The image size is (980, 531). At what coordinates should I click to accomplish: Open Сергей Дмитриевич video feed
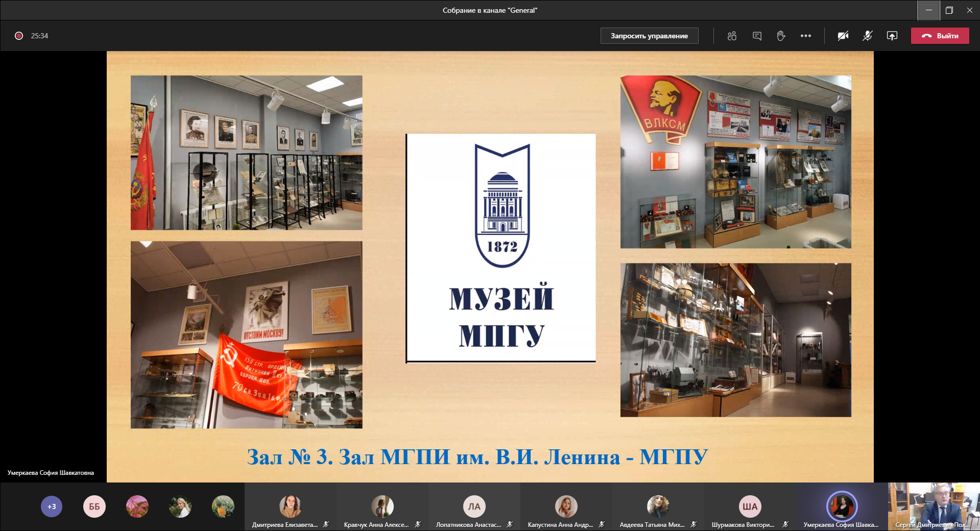[x=934, y=507]
